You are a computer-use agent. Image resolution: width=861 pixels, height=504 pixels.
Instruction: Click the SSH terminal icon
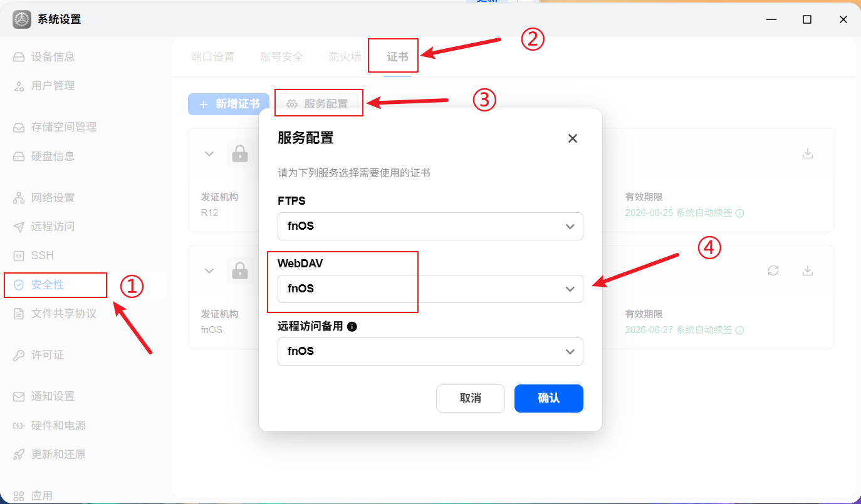pyautogui.click(x=19, y=255)
